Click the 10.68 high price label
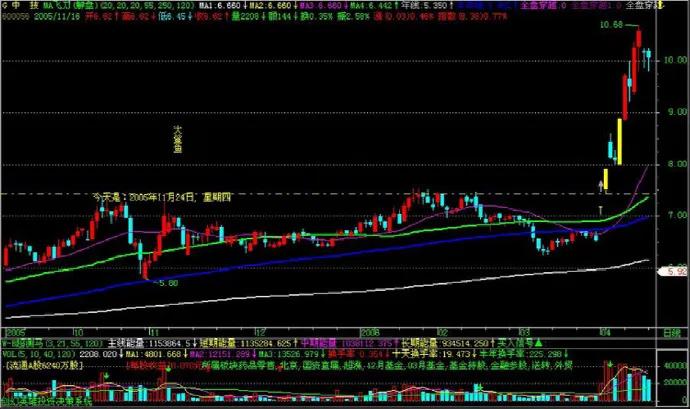This screenshot has width=690, height=409. click(x=611, y=25)
